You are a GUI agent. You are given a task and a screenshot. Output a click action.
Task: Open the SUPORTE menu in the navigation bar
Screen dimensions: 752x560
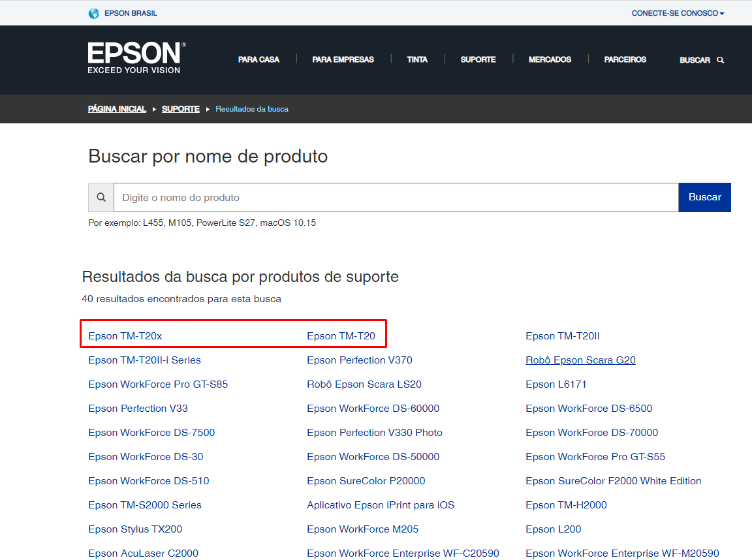coord(478,59)
